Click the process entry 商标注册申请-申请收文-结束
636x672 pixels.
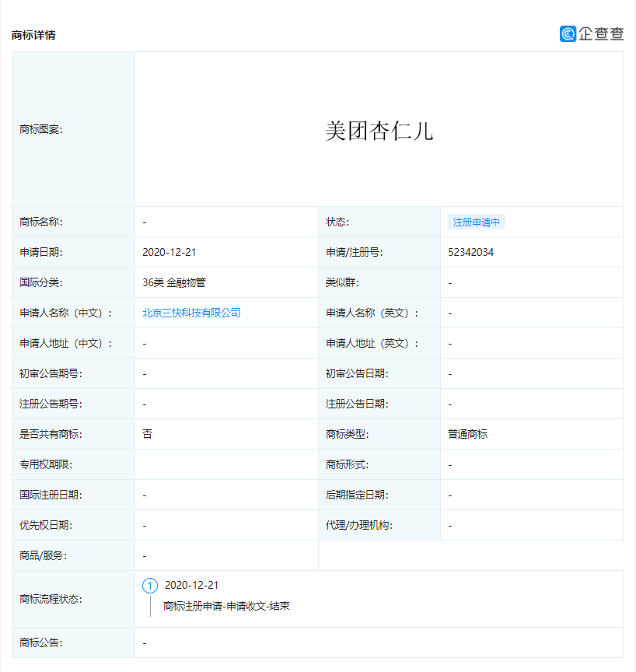coord(226,606)
